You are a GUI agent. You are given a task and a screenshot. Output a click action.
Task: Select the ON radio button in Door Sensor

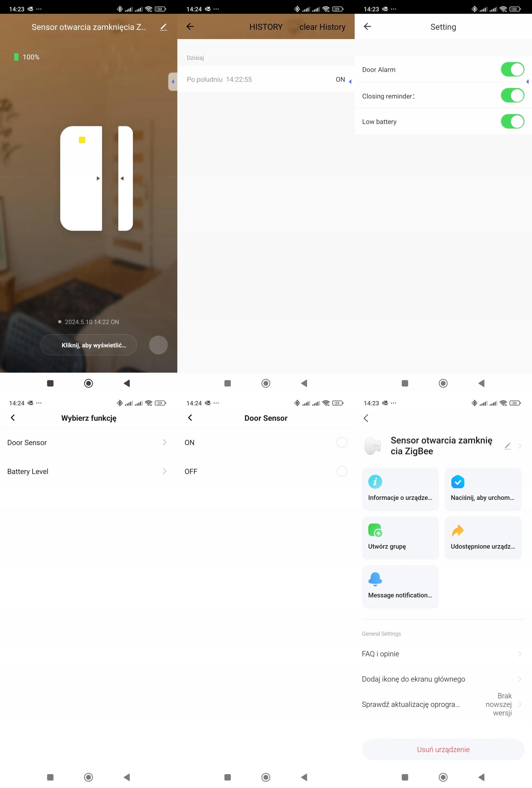coord(341,443)
